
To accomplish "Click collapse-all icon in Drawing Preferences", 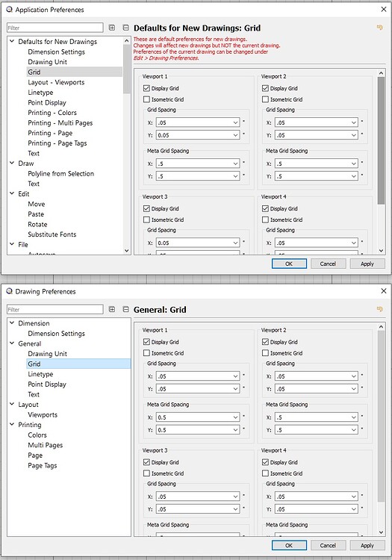I will point(125,309).
